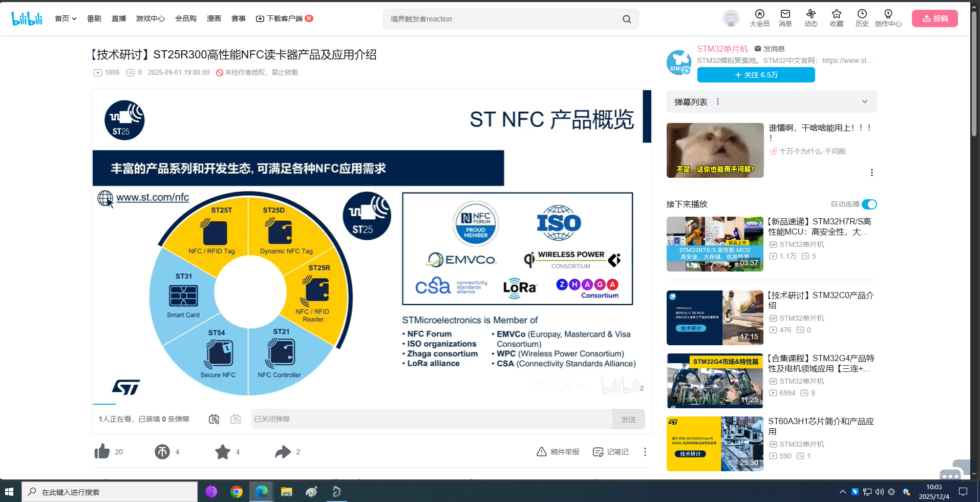Viewport: 980px width, 502px height.
Task: Open STM32C0产品介绍 video thumbnail
Action: coord(715,318)
